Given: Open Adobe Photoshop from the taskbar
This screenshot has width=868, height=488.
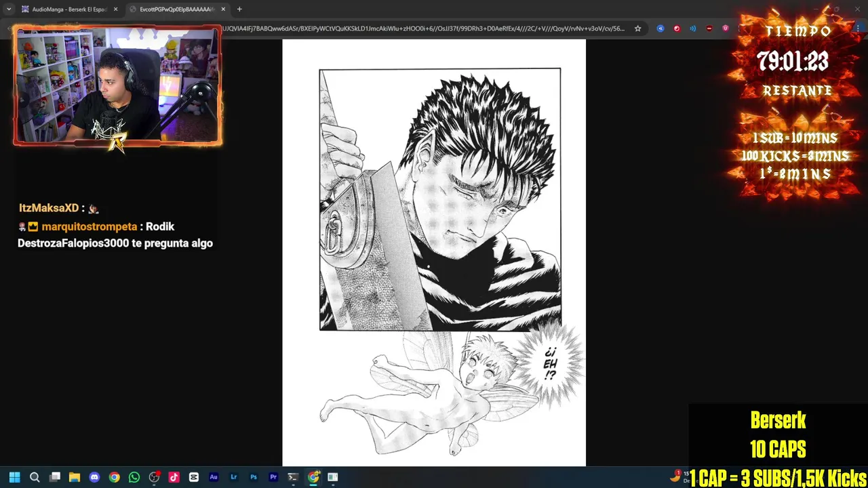Looking at the screenshot, I should pos(254,477).
